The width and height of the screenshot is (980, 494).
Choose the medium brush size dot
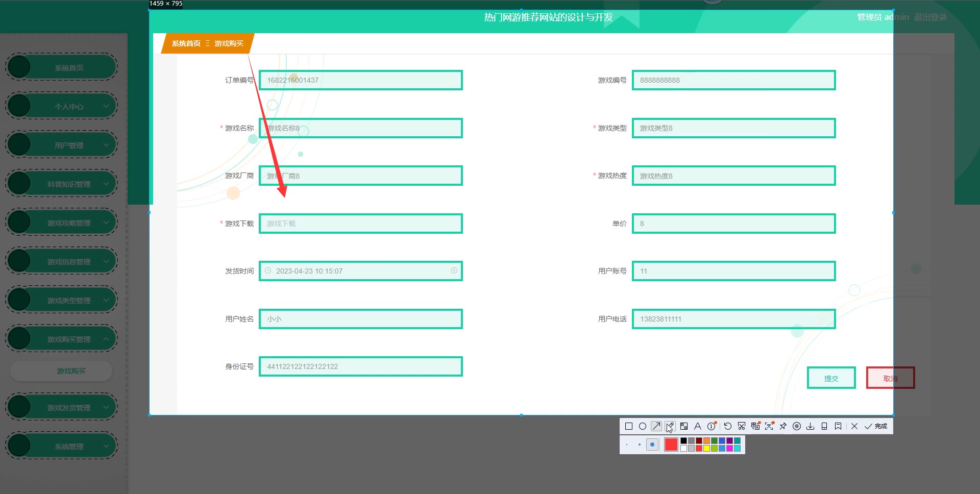point(640,444)
